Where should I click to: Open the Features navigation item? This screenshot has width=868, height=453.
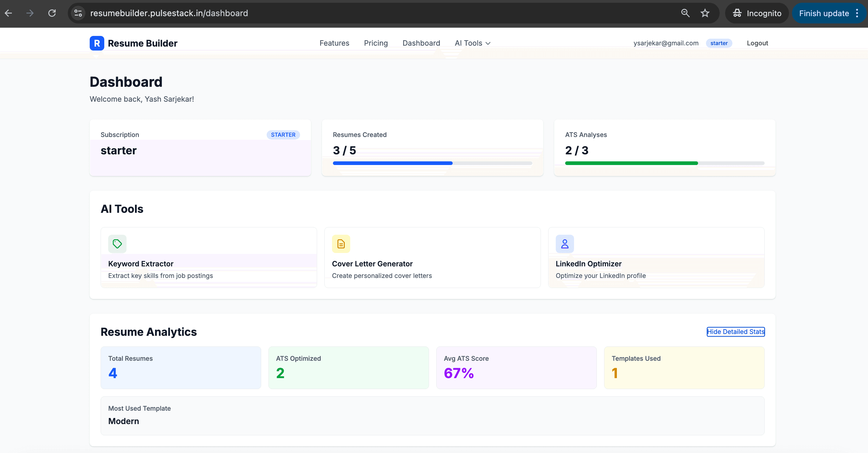point(334,43)
